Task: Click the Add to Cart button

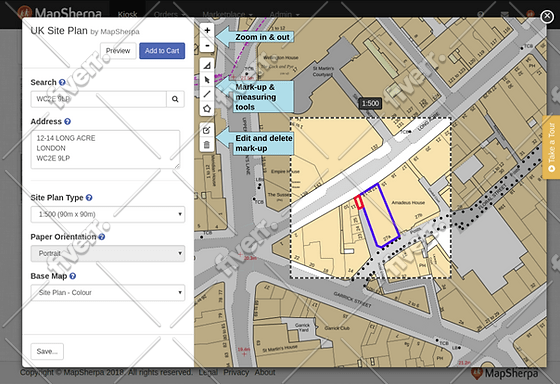Action: (x=162, y=51)
